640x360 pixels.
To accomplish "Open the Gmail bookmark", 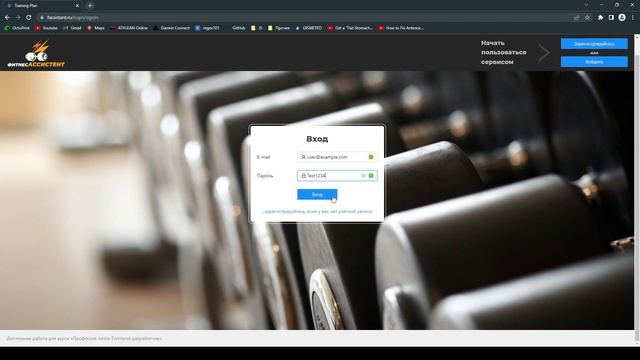I will (72, 28).
